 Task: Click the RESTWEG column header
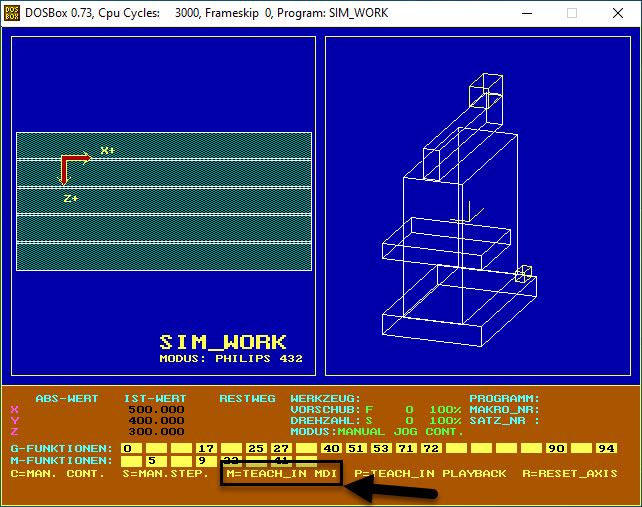(247, 398)
